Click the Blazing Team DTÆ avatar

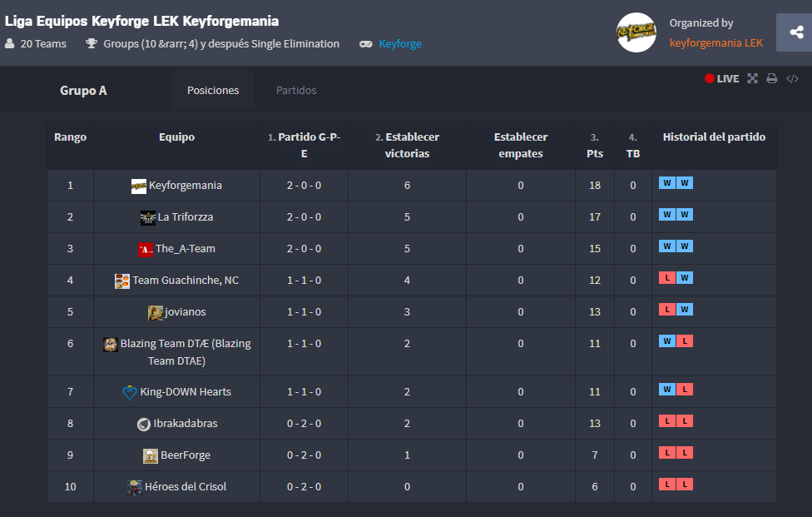point(111,344)
